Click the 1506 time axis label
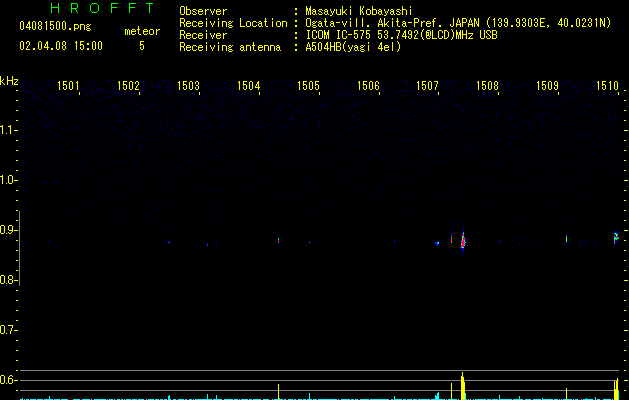 368,86
